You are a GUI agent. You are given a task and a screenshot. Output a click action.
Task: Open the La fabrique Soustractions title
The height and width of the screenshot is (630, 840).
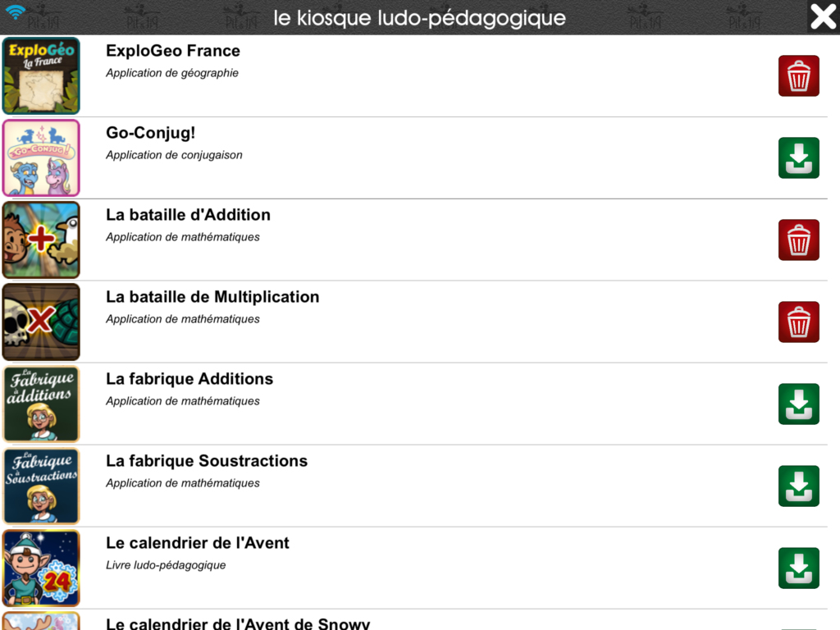click(x=207, y=461)
